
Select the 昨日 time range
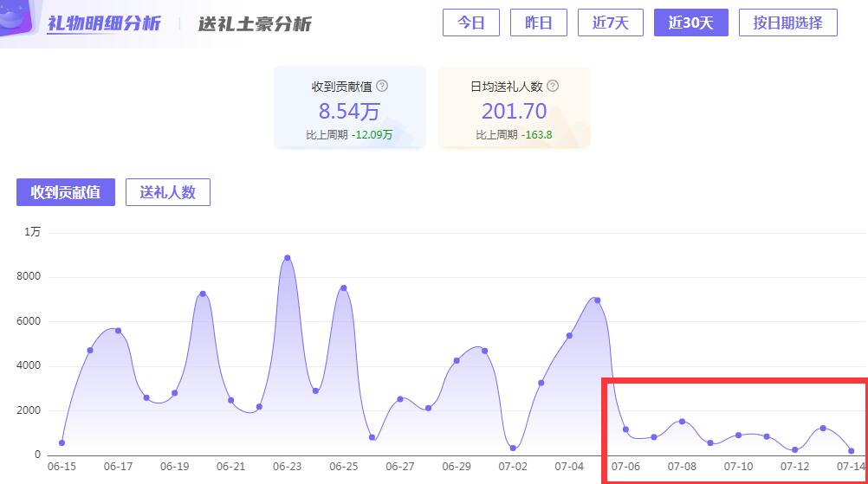click(x=539, y=23)
